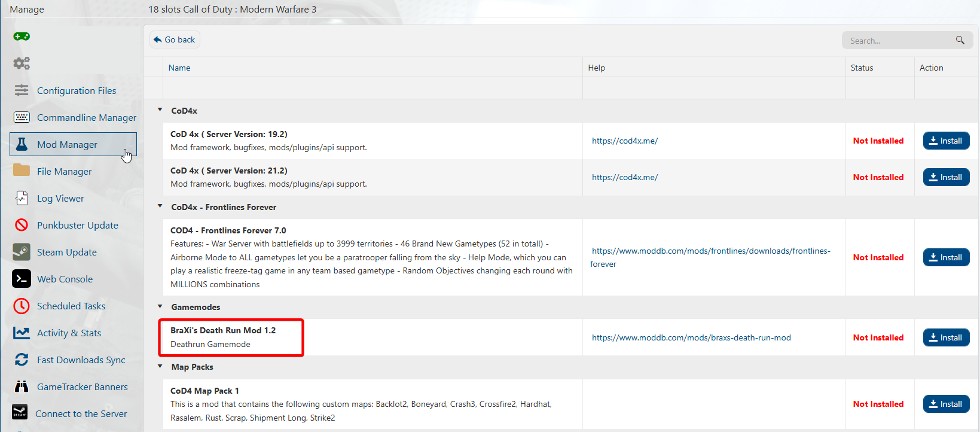Screen dimensions: 980x432
Task: Open Configuration Files menu item
Action: pos(77,90)
